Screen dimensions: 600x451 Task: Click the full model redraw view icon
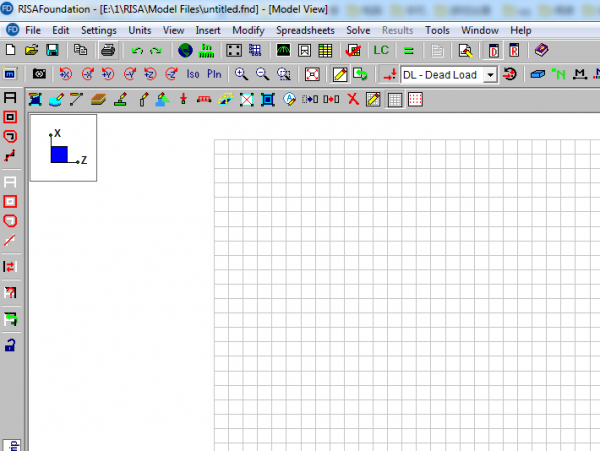coord(312,74)
